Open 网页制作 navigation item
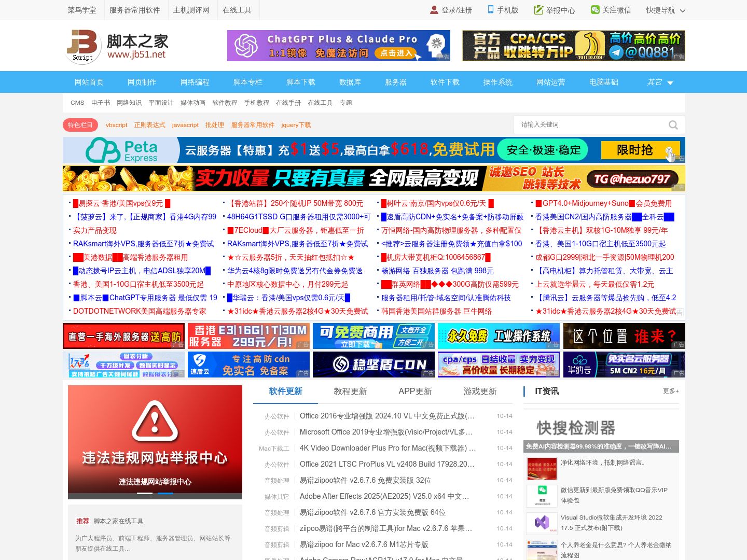Screen dimensions: 747x560 142,82
